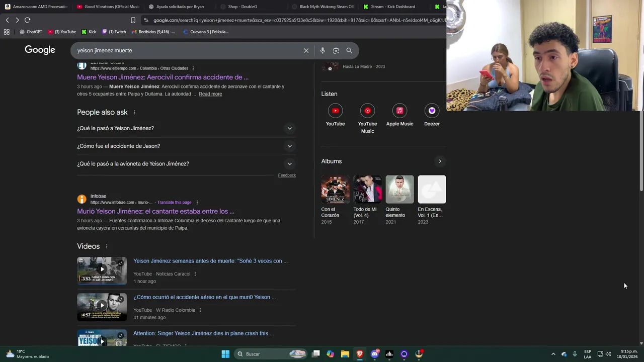644x362 pixels.
Task: Open 'Attention: Singer Yeison Jiménez dies' video
Action: coord(203,333)
